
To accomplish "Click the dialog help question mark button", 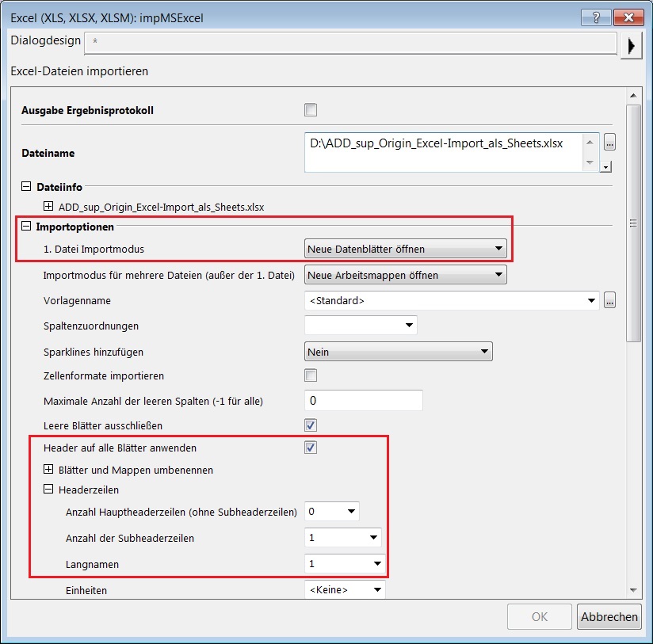I will tap(596, 17).
